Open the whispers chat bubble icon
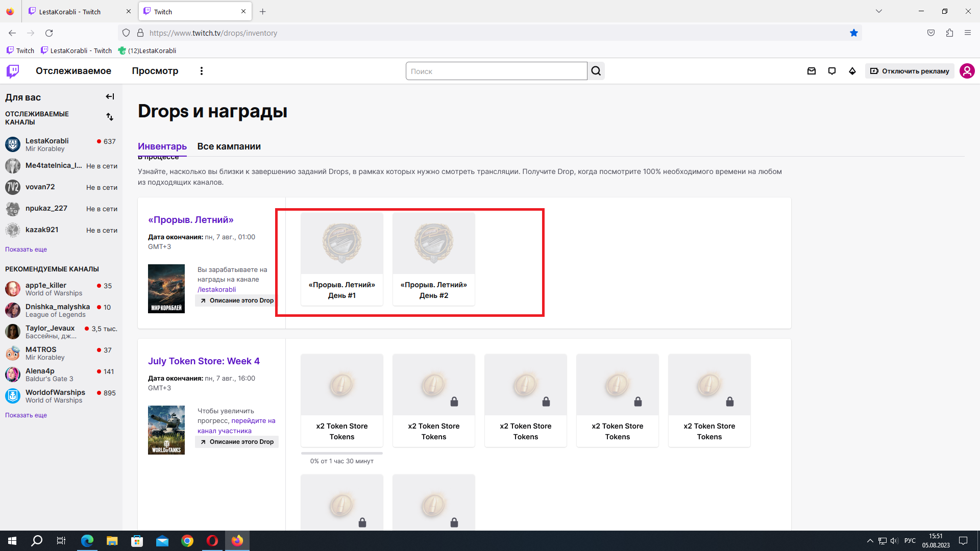This screenshot has width=980, height=551. click(832, 71)
